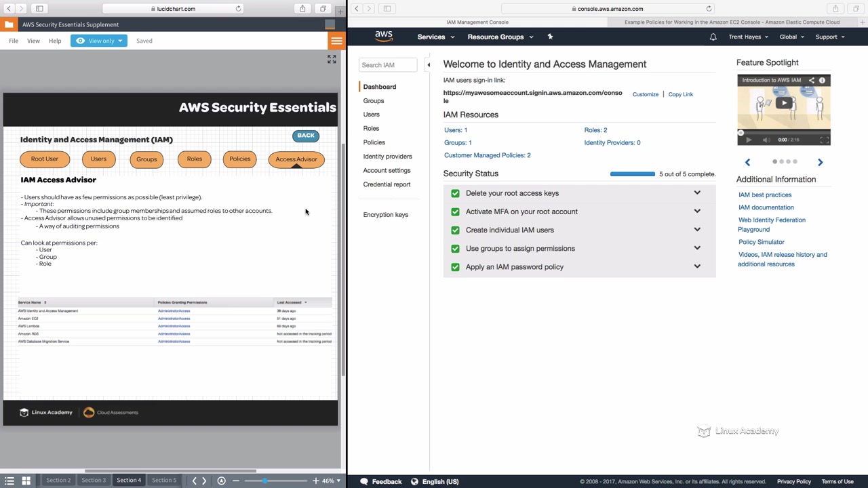Reload the AWS console page
Image resolution: width=868 pixels, height=488 pixels.
coord(709,9)
